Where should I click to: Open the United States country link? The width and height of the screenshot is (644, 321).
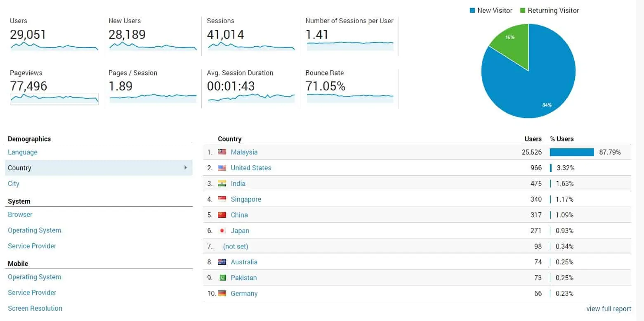click(251, 168)
